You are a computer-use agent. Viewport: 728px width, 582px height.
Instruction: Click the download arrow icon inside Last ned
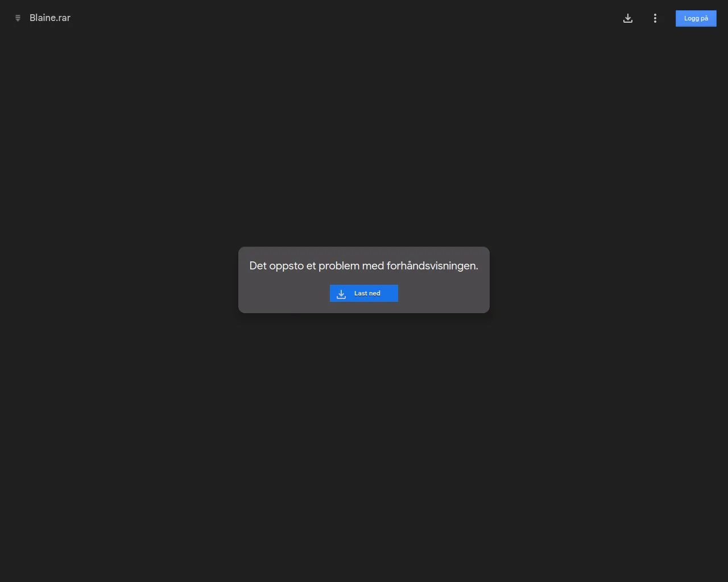tap(341, 294)
